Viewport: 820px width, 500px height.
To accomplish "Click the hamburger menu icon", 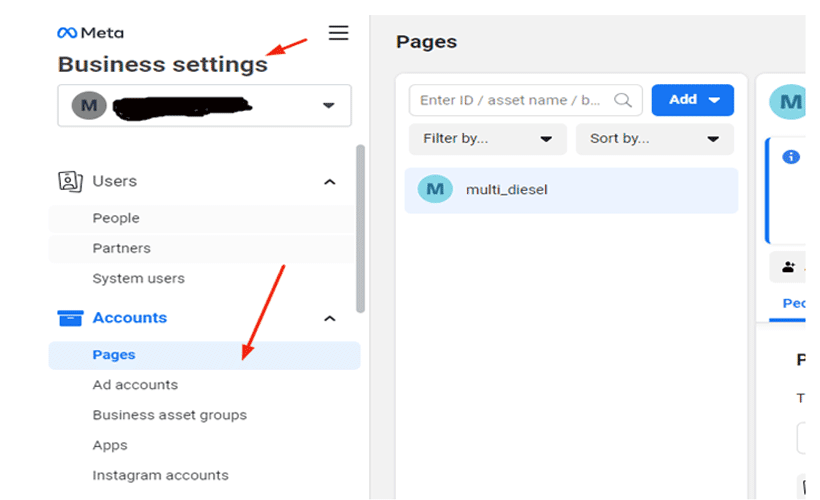I will 339,33.
